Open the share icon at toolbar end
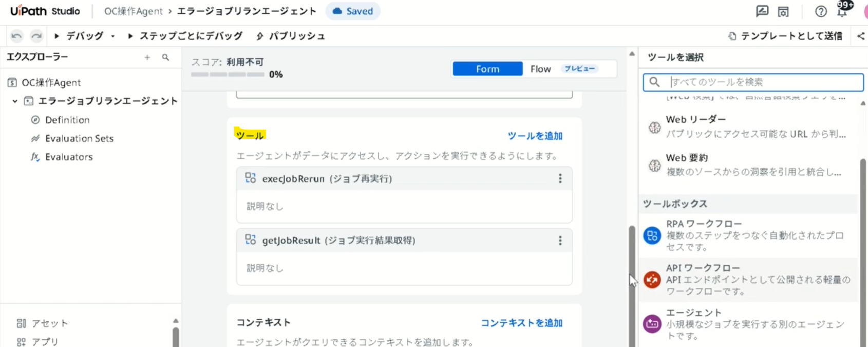This screenshot has width=868, height=347. (x=861, y=36)
